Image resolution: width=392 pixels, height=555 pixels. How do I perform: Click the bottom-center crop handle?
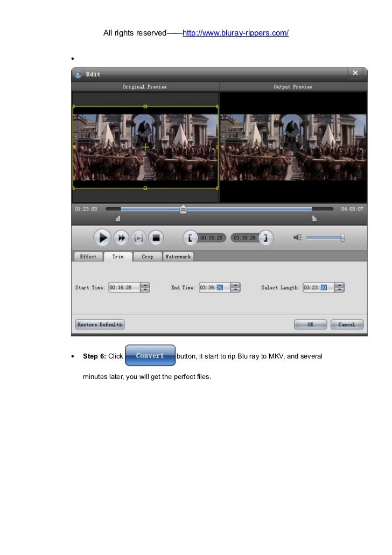pyautogui.click(x=145, y=188)
